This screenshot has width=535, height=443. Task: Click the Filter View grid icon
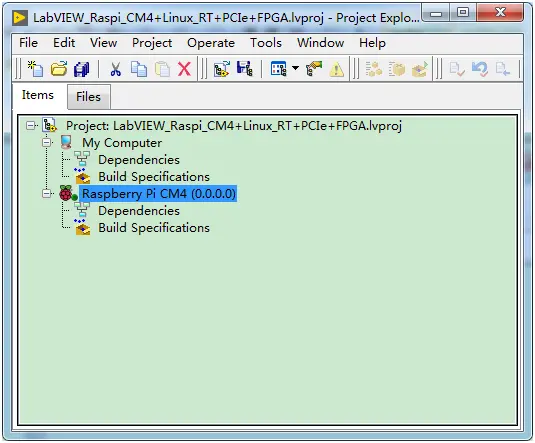(278, 69)
